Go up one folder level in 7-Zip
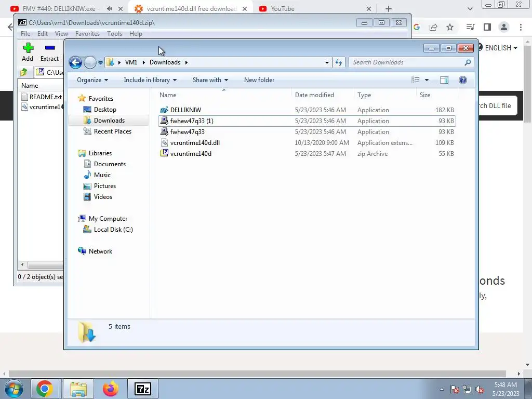Viewport: 532px width, 399px height. (x=24, y=72)
